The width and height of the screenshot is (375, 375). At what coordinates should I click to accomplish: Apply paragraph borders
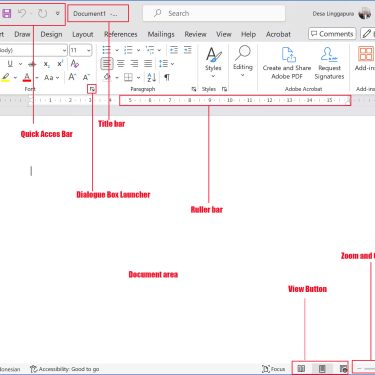(x=128, y=78)
